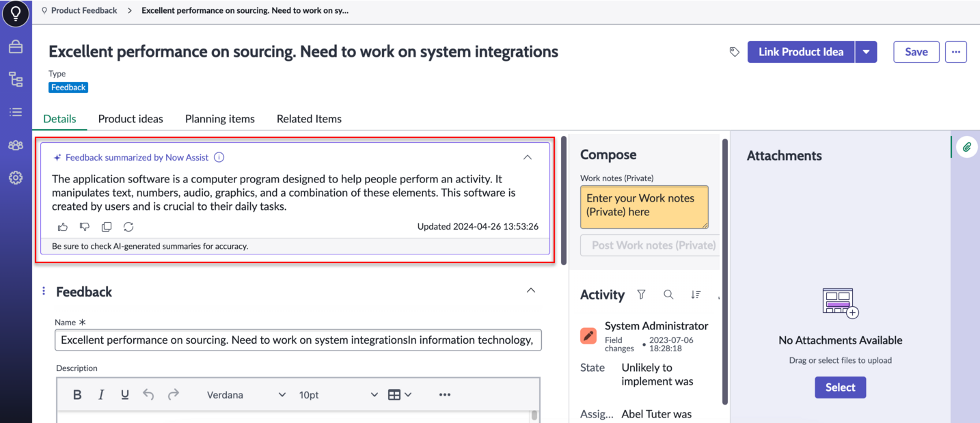Filter the Activity stream

tap(641, 295)
